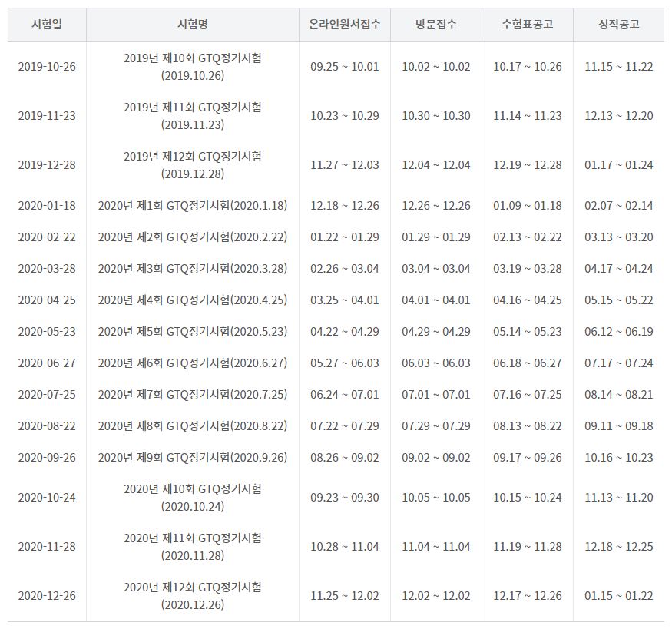
Task: Select exam date 2019-11-23
Action: pos(47,116)
